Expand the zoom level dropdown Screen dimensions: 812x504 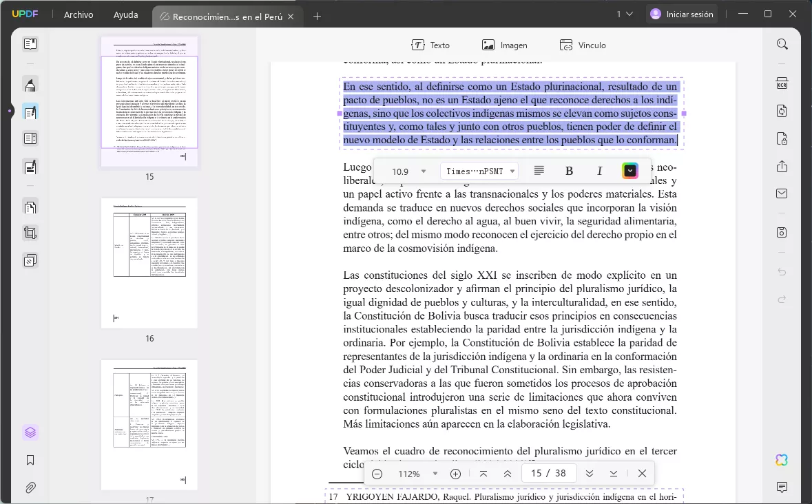(x=435, y=474)
